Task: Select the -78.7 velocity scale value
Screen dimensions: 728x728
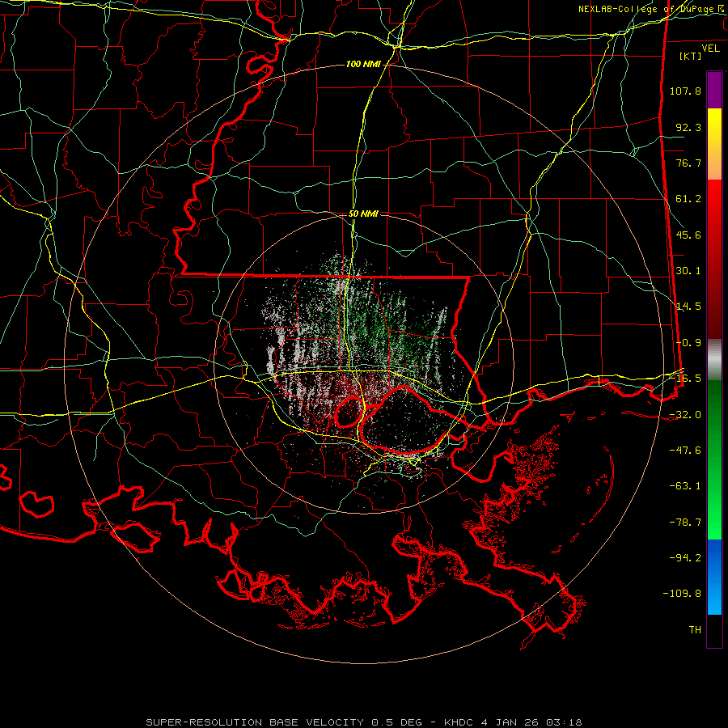Action: (685, 523)
